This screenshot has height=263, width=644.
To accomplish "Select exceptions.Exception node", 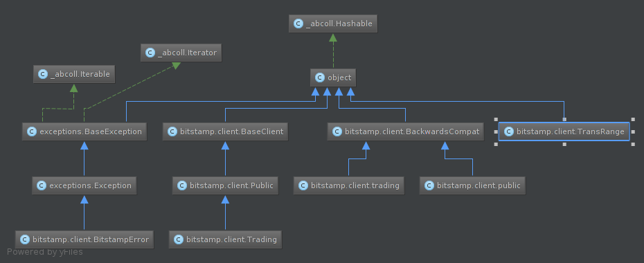I will click(x=84, y=186).
